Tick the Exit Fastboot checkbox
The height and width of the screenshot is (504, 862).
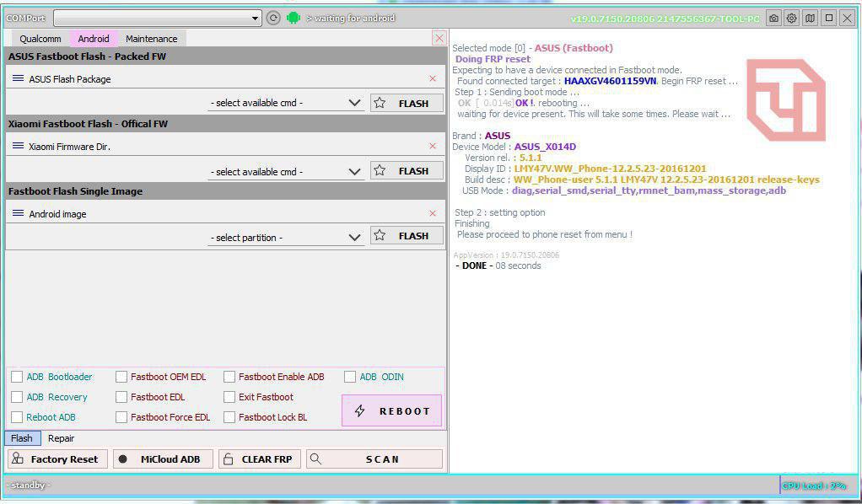click(x=229, y=397)
